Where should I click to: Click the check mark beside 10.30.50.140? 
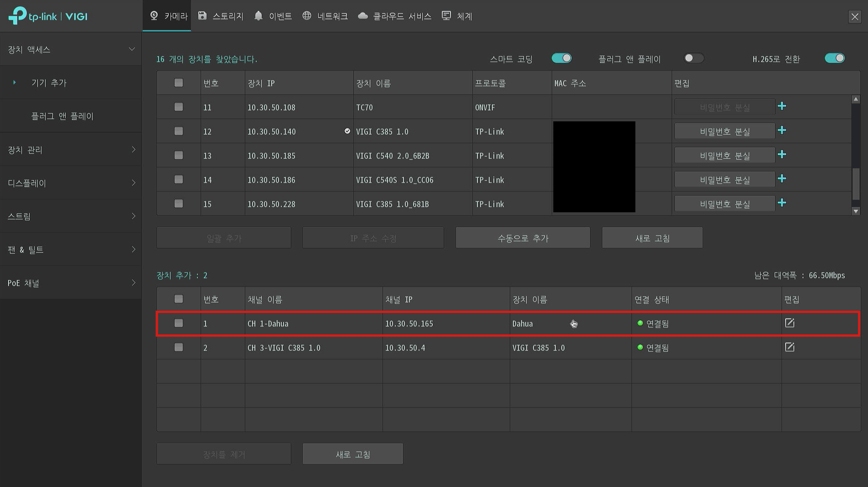[x=347, y=131]
